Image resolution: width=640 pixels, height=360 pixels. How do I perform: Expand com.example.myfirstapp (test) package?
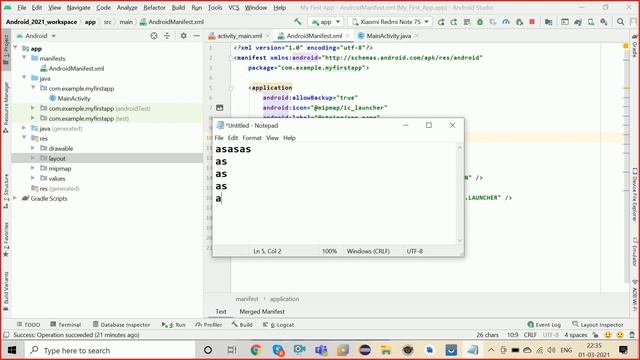coord(33,118)
